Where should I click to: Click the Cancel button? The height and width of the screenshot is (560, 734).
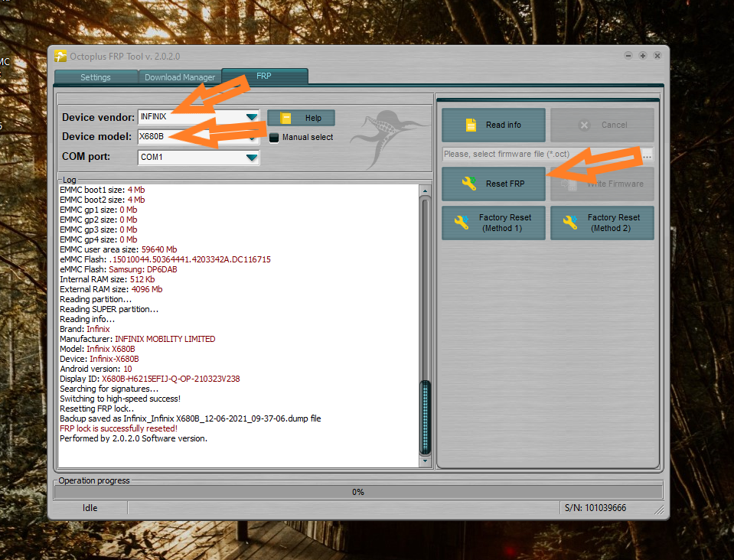click(602, 125)
